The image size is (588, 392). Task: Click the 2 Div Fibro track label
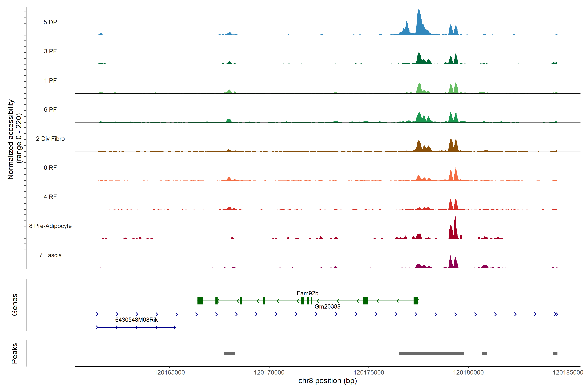pyautogui.click(x=50, y=139)
